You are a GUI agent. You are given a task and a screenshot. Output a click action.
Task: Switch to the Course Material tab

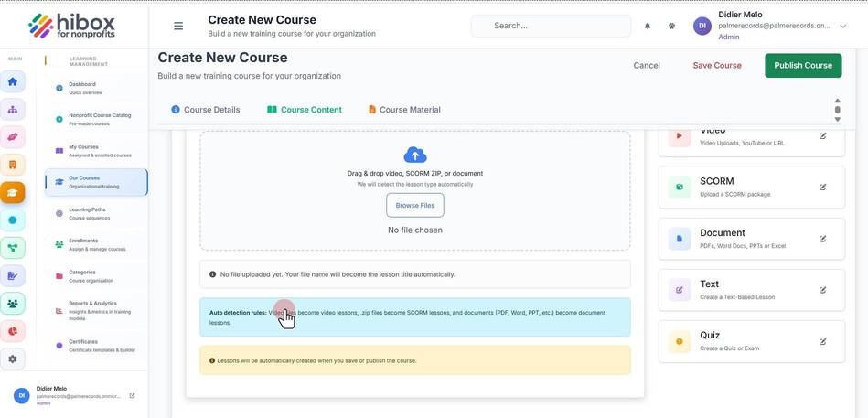tap(404, 110)
